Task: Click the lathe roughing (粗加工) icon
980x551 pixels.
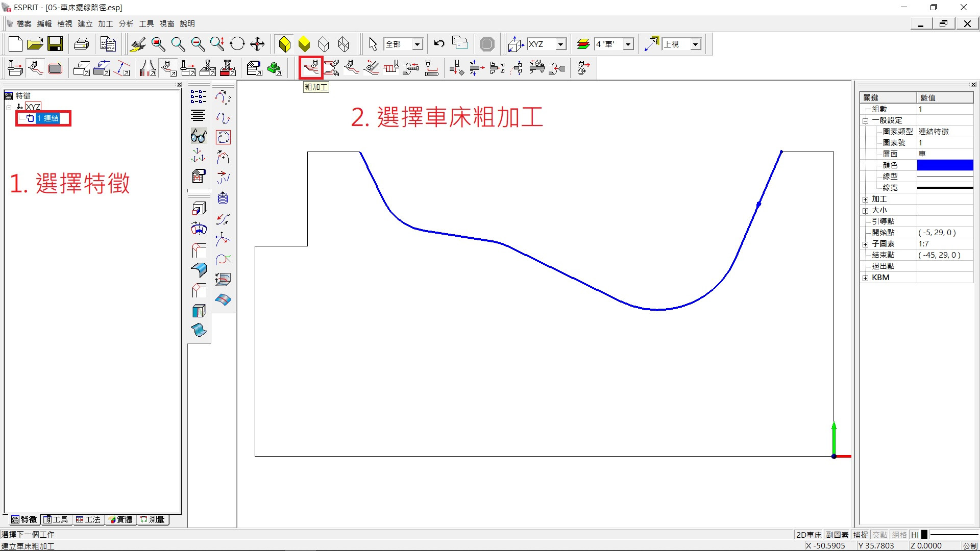Action: click(x=311, y=68)
